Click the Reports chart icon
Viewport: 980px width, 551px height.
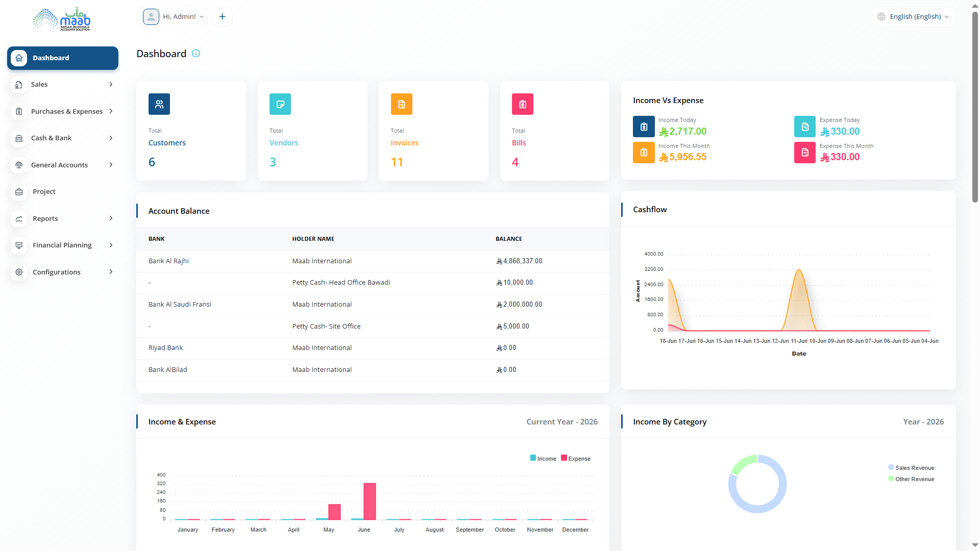19,218
